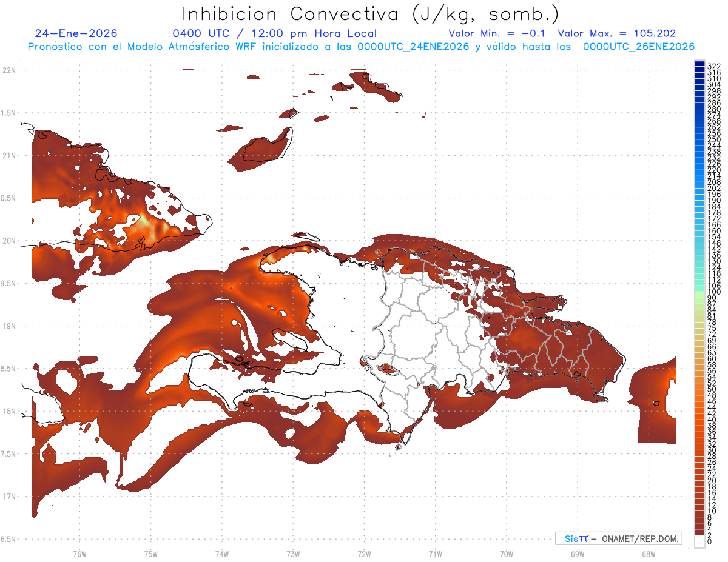Viewport: 728px width, 562px height.
Task: Click the '40' value on the color scale
Action: 712,420
